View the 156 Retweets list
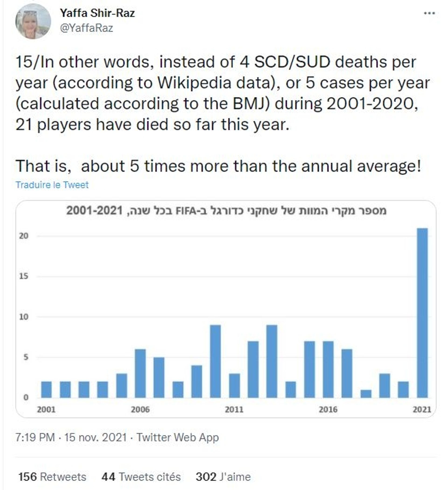Screen dimensions: 448x490 point(52,477)
